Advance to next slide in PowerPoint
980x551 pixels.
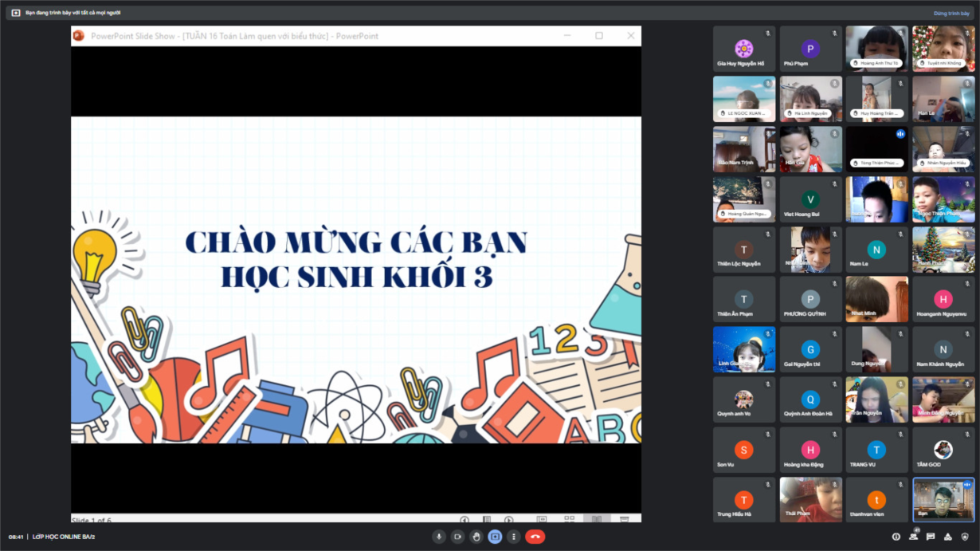click(508, 520)
